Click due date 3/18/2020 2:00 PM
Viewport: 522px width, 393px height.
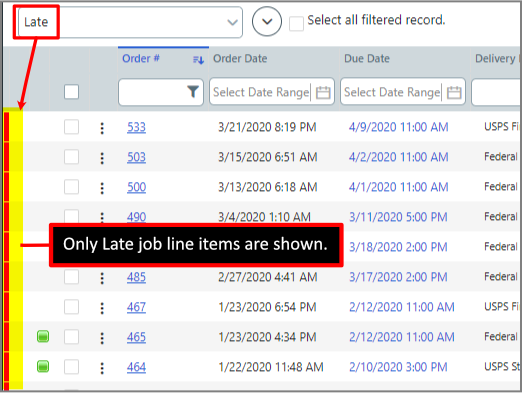(x=398, y=247)
